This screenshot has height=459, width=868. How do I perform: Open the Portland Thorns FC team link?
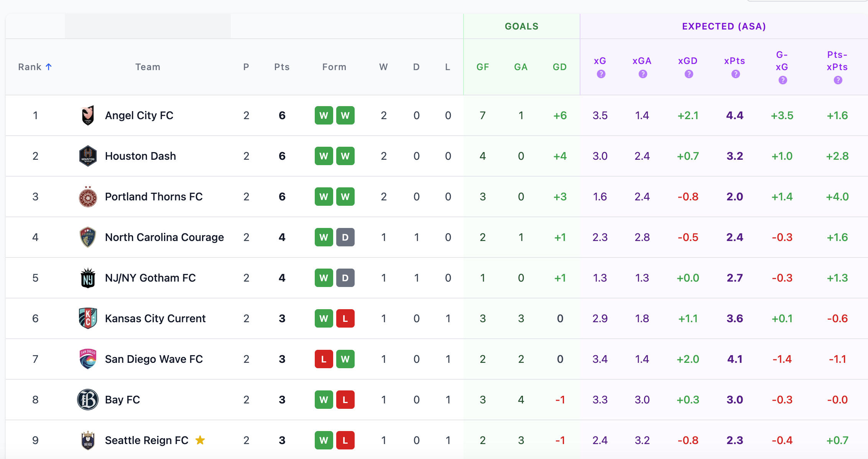(x=153, y=197)
